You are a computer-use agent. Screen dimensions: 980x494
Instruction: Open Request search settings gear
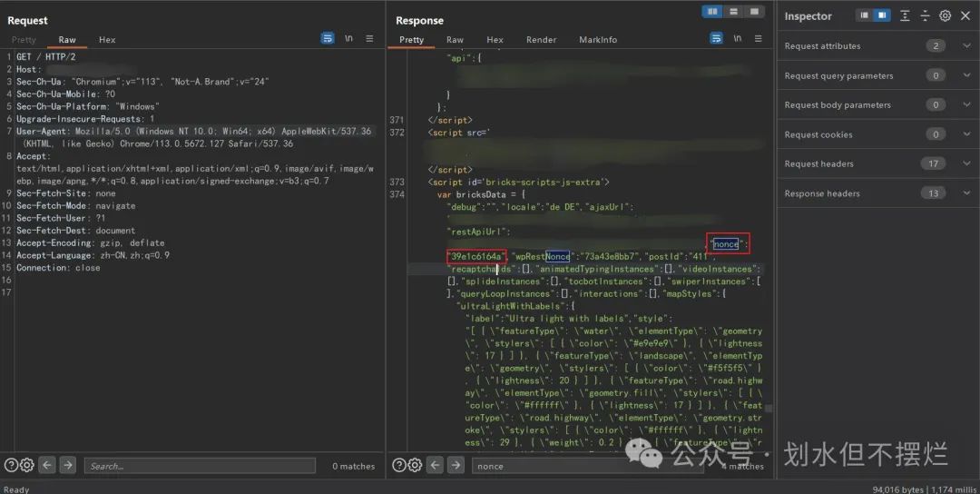pyautogui.click(x=26, y=465)
